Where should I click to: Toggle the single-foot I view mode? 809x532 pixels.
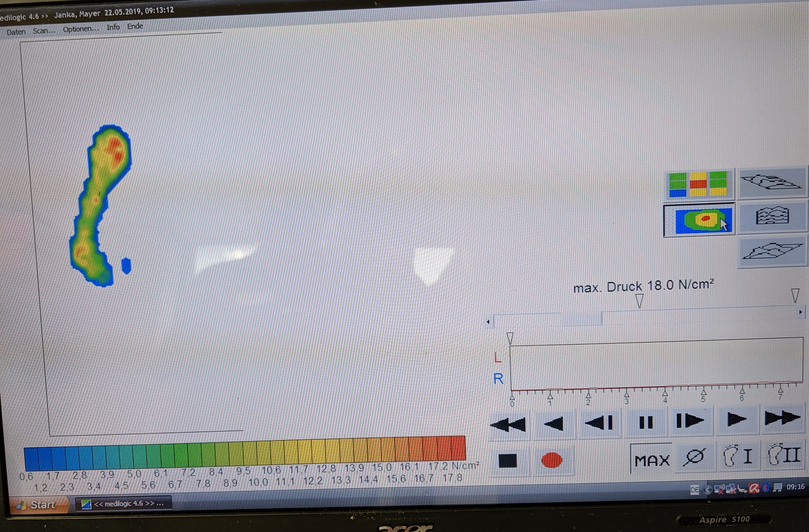[x=738, y=455]
